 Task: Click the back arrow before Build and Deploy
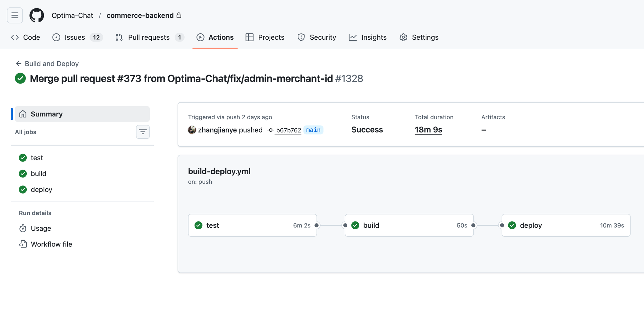(19, 64)
